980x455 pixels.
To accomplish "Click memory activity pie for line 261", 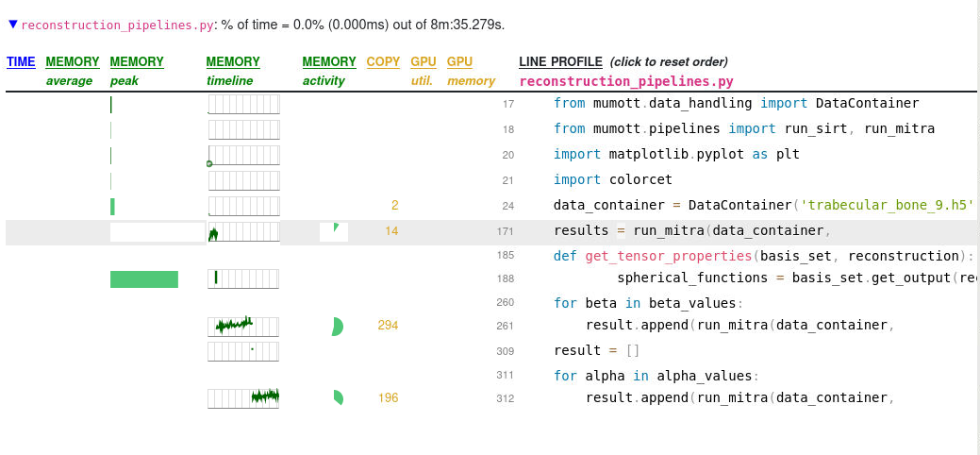I will point(338,326).
